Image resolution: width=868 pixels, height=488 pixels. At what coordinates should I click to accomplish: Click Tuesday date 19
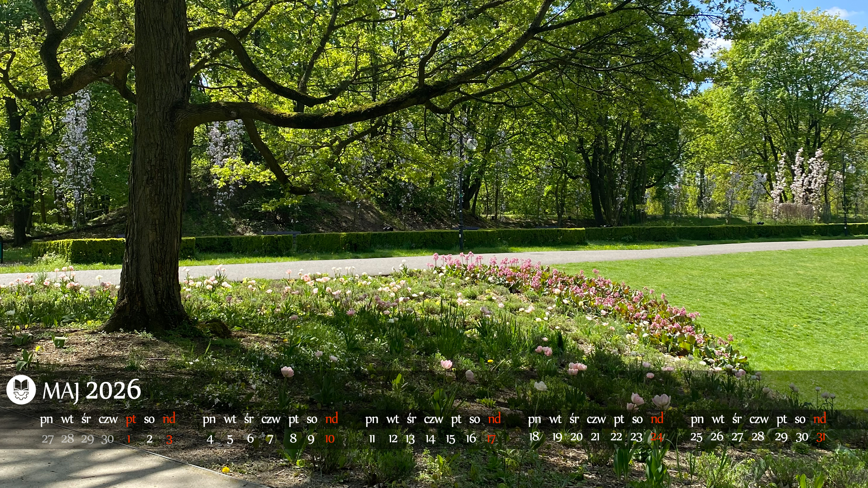tap(557, 437)
